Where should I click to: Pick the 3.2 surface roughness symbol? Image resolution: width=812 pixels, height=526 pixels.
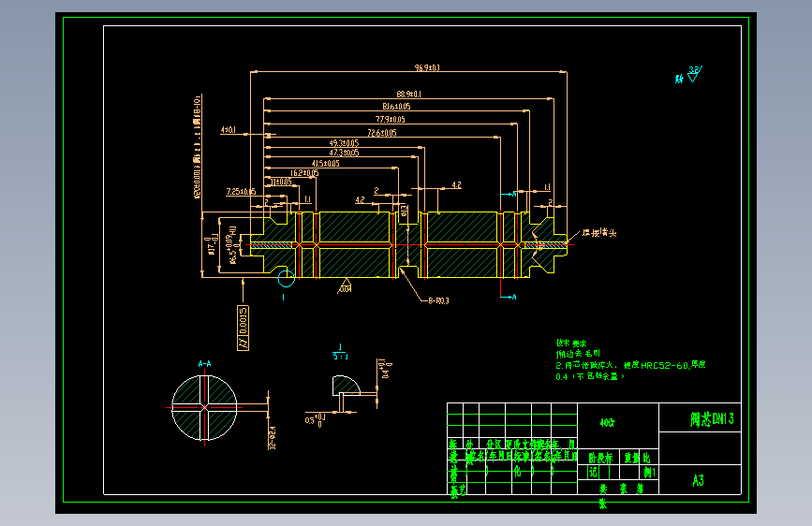point(694,74)
